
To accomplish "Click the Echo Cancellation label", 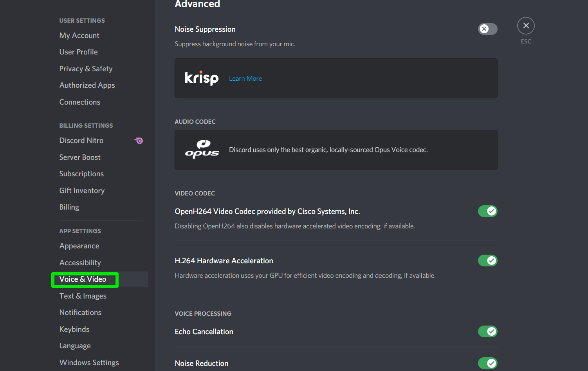I will click(x=204, y=332).
